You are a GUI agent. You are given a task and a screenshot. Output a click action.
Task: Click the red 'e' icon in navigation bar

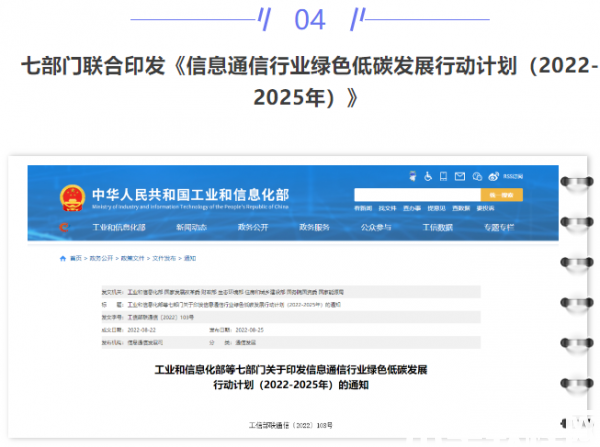[64, 227]
